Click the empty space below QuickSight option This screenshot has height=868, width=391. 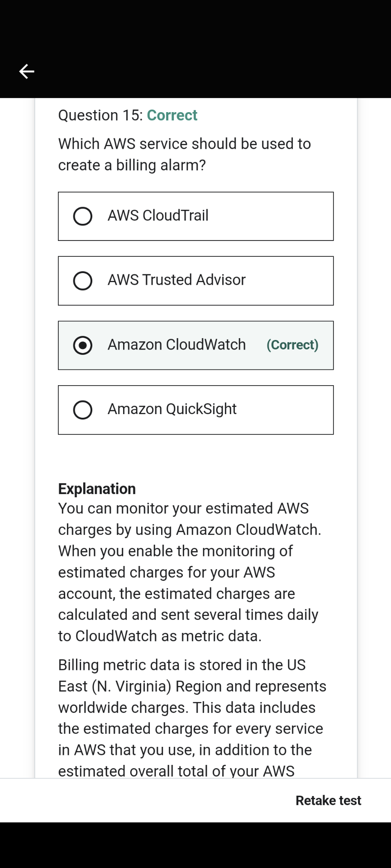(195, 457)
